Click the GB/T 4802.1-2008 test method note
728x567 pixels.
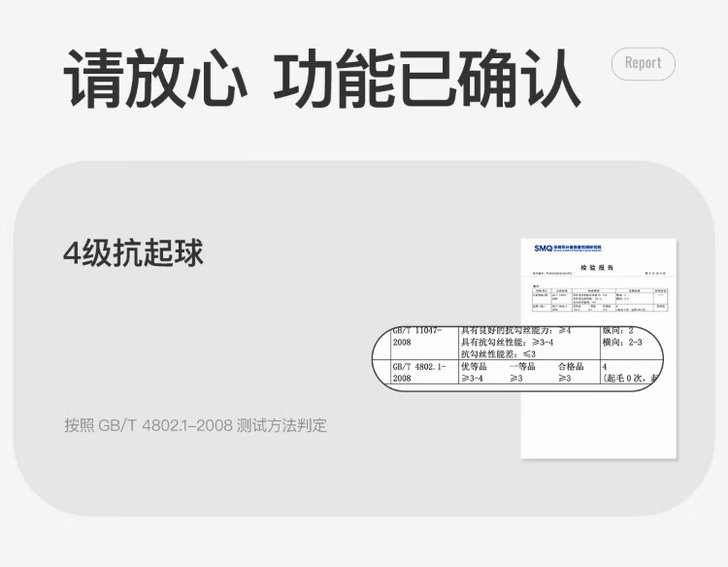(195, 425)
